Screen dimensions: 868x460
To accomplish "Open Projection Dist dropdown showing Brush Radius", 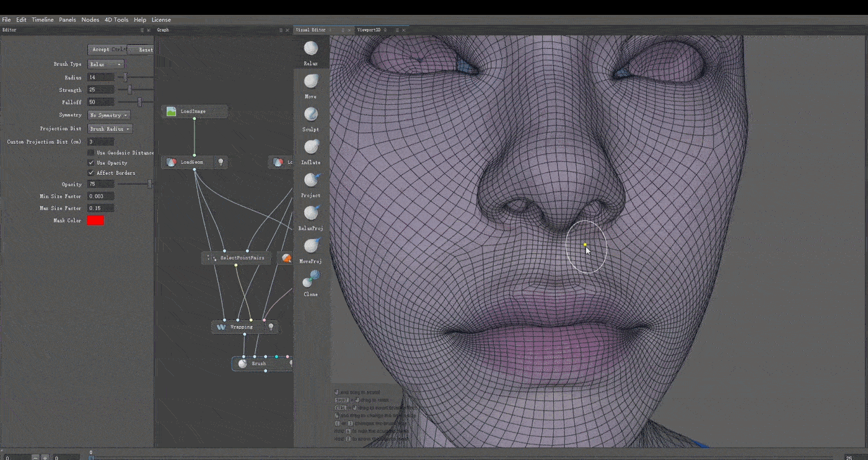I will click(x=110, y=129).
